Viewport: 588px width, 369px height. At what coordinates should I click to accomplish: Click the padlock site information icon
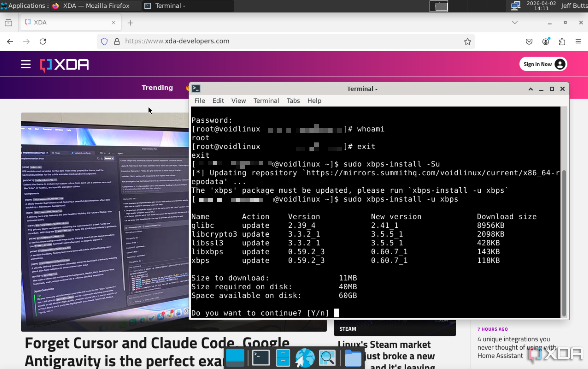117,42
